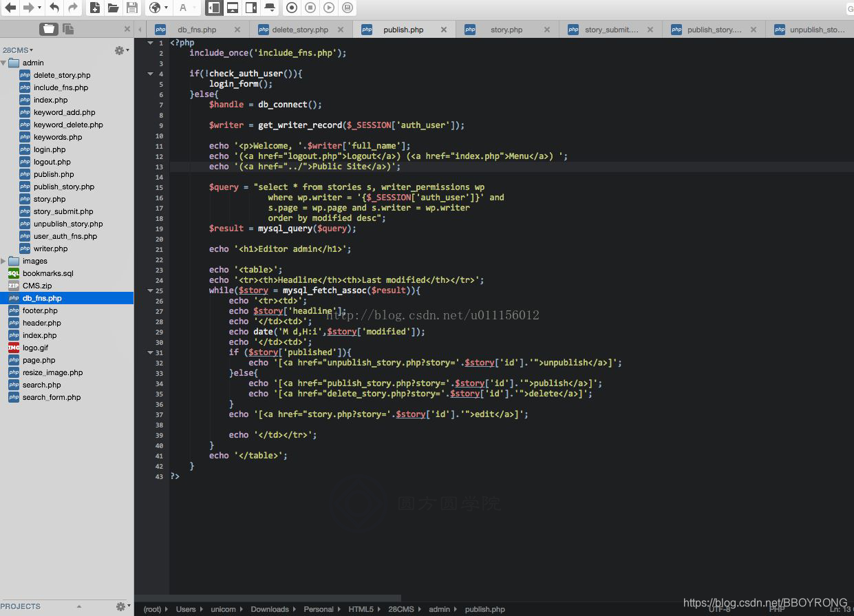Preview in browser with globe icon
This screenshot has height=616, width=854.
pos(155,8)
